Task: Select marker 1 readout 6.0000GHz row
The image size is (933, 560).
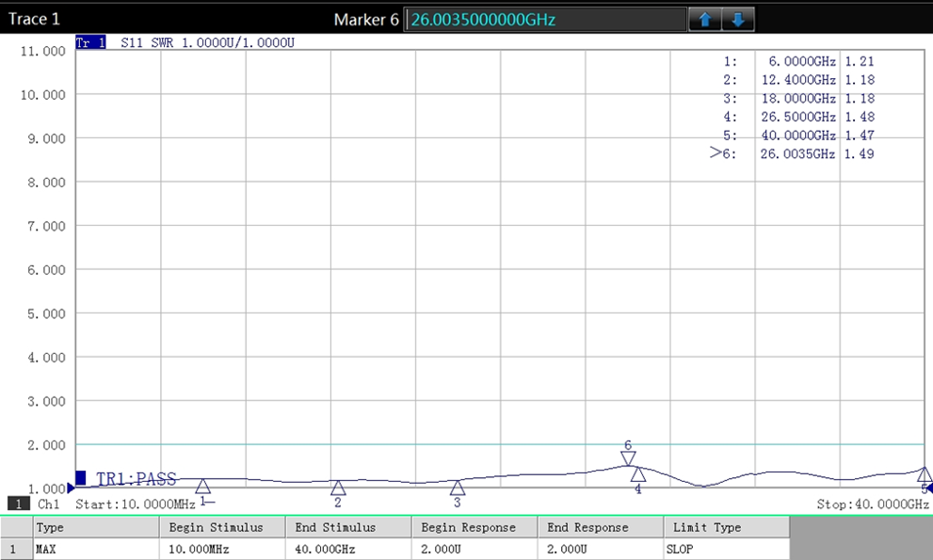Action: pos(798,61)
